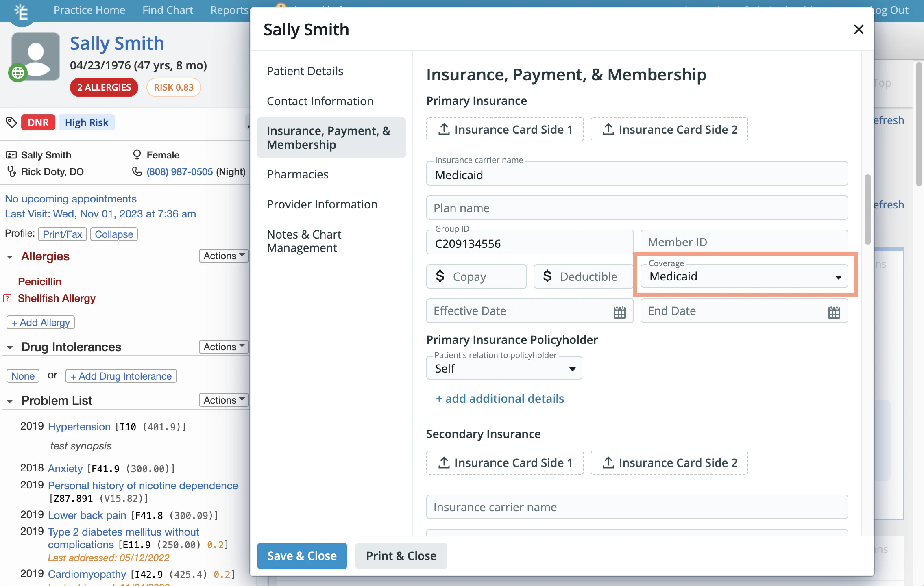Upload secondary Insurance Card Side 2
Image resolution: width=924 pixels, height=586 pixels.
(669, 463)
